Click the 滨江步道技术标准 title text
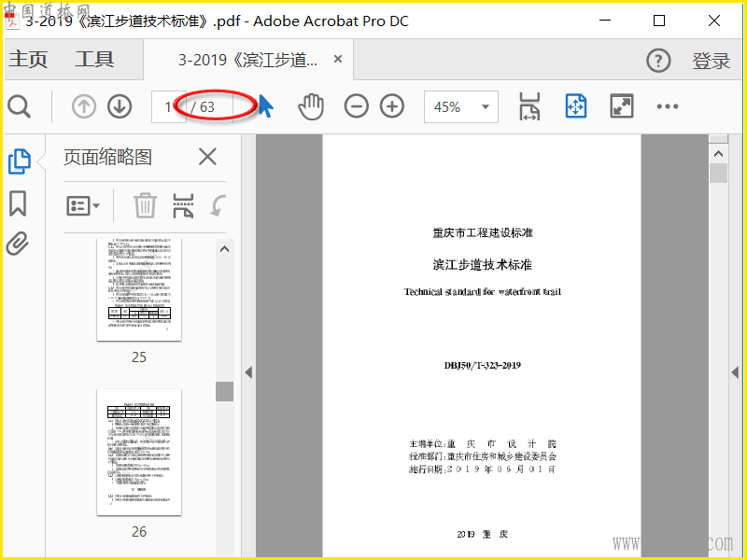 [x=482, y=265]
